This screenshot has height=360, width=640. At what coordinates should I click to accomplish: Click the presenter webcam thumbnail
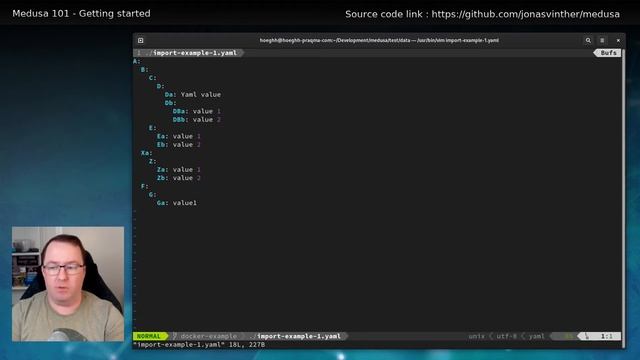tap(68, 284)
